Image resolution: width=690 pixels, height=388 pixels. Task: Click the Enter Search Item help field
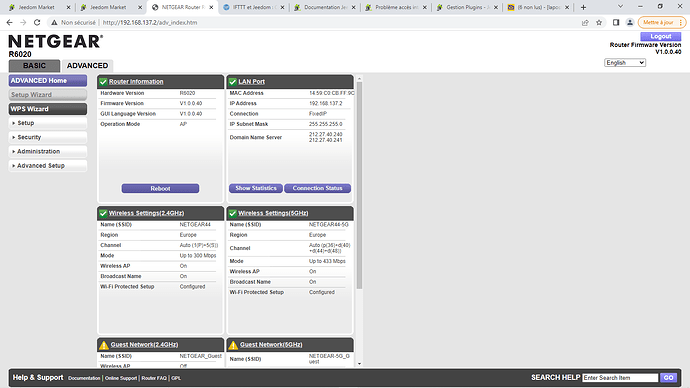pyautogui.click(x=620, y=378)
